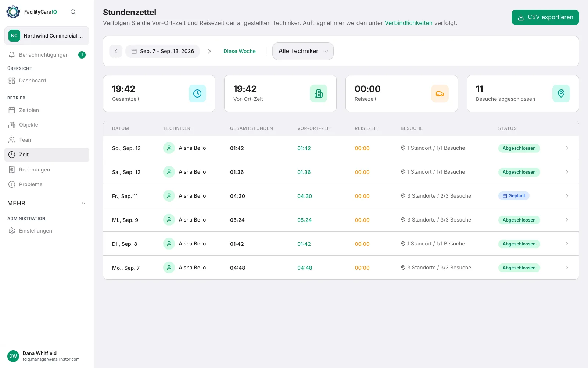Open the Sep. 7 – Sep. 13 date picker
Screen dimensions: 588x368
click(163, 51)
